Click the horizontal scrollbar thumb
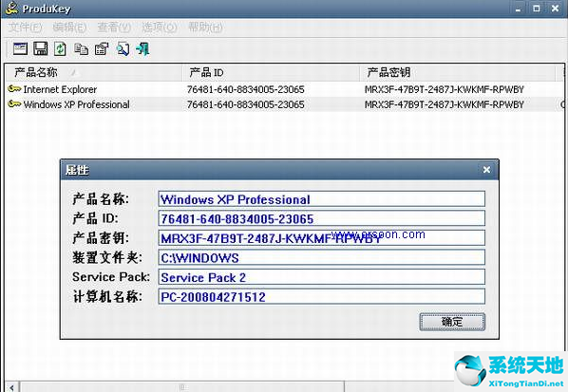 point(181,387)
